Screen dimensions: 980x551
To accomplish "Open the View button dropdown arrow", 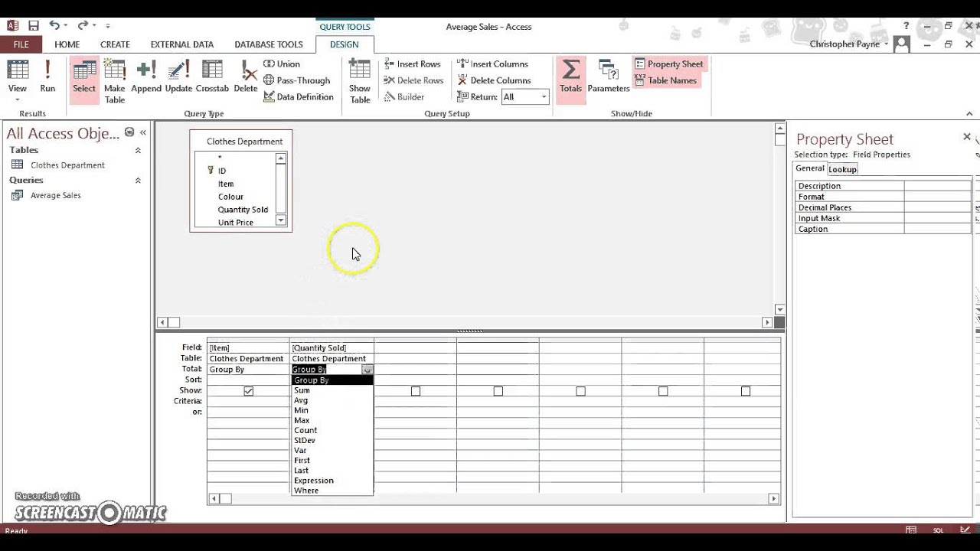I will [17, 99].
